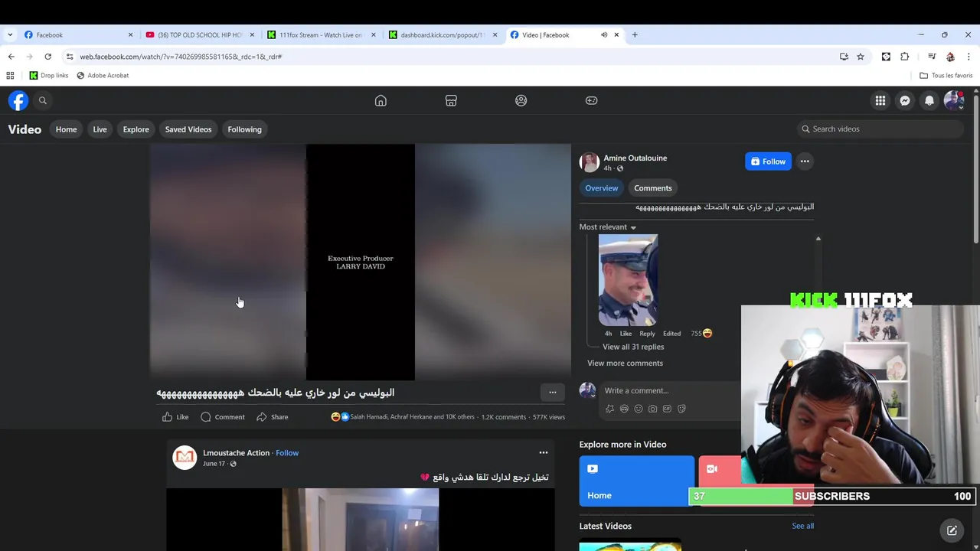Open the Gaming icon in top navigation
The width and height of the screenshot is (980, 551).
click(x=592, y=100)
